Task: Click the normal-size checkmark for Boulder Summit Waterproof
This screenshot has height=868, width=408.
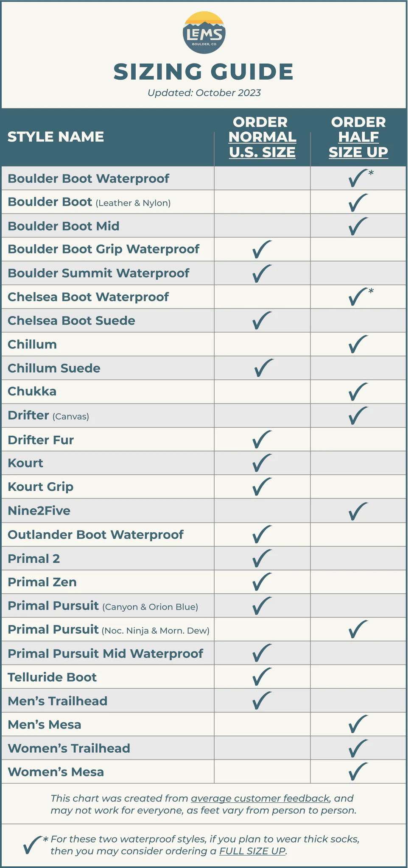Action: click(x=262, y=273)
